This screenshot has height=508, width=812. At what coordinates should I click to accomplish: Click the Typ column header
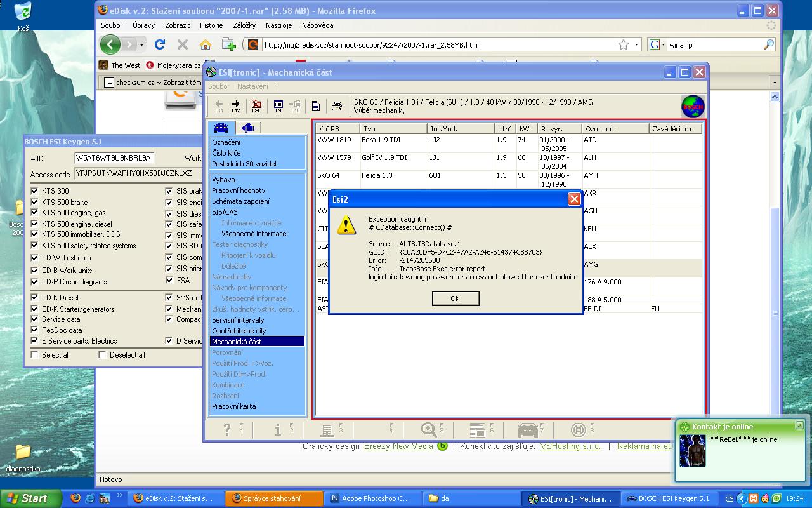click(x=393, y=129)
